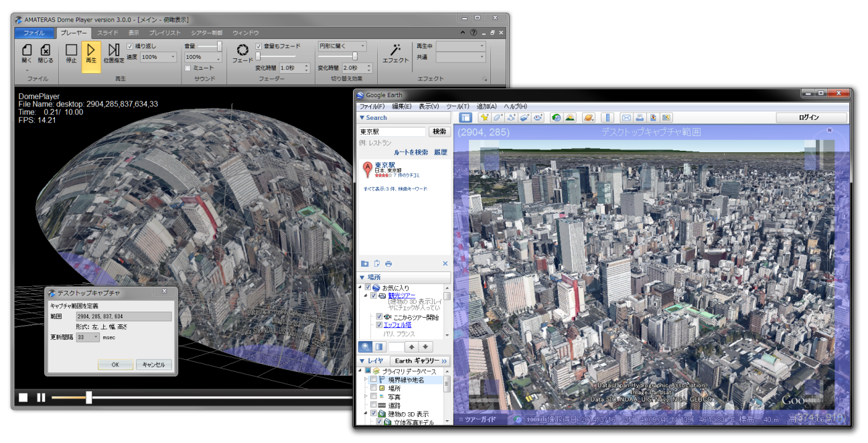
Task: Check the 境界線や地名 layer checkbox
Action: click(x=374, y=379)
